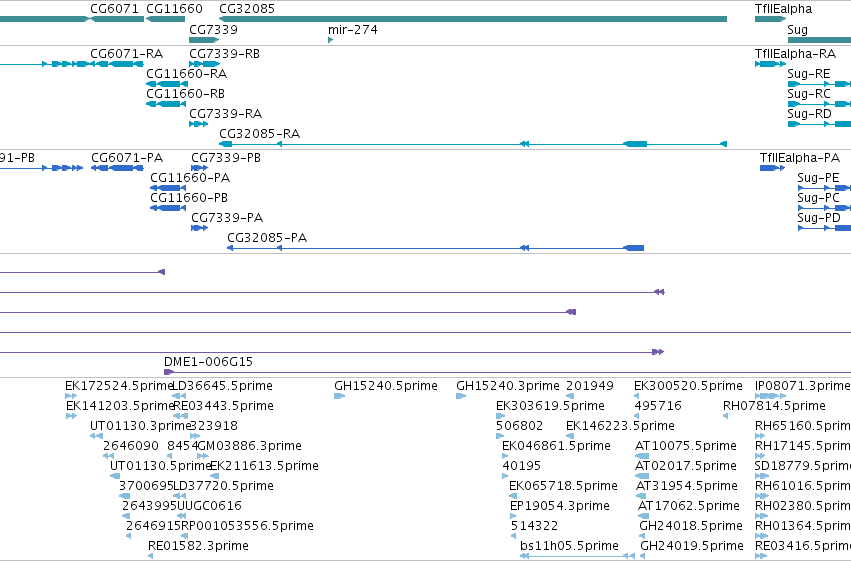
Task: Click transcript CG7339-RB
Action: (224, 54)
